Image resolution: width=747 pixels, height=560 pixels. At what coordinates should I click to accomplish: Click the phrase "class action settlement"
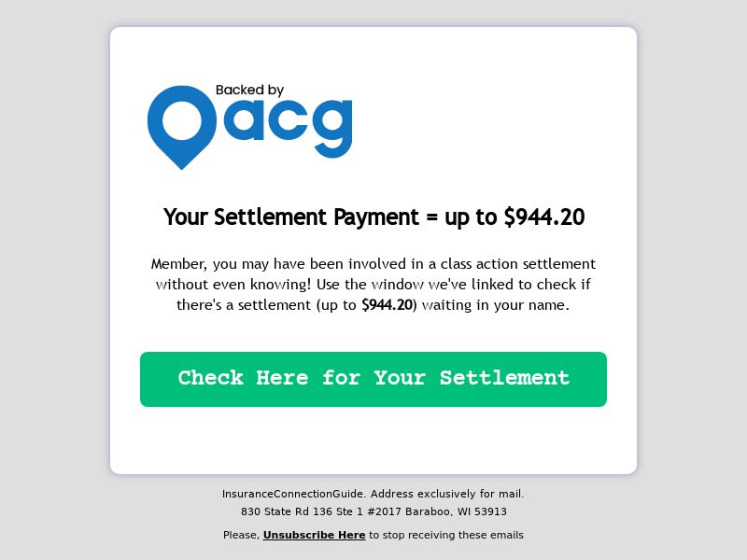(x=518, y=264)
